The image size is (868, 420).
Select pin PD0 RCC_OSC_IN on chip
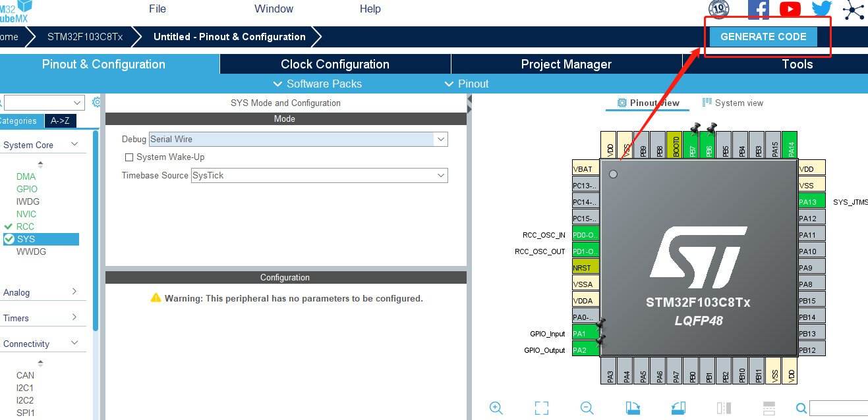585,235
